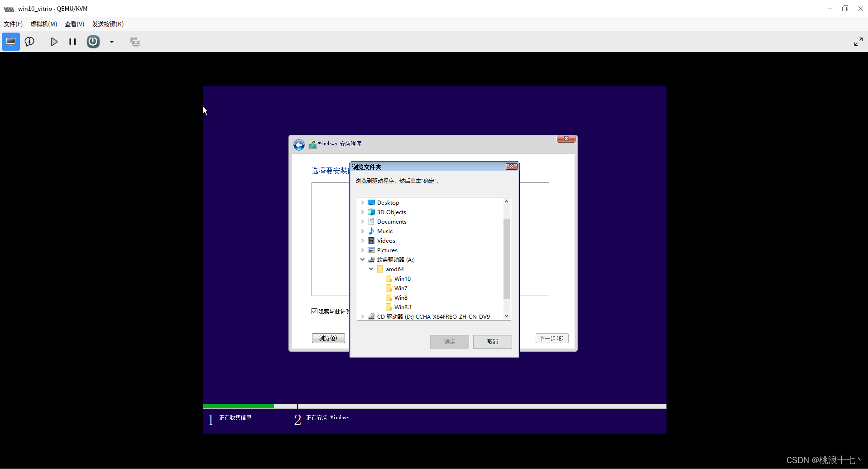Expand the Pictures tree node
Screen dimensions: 868x469
coord(363,250)
